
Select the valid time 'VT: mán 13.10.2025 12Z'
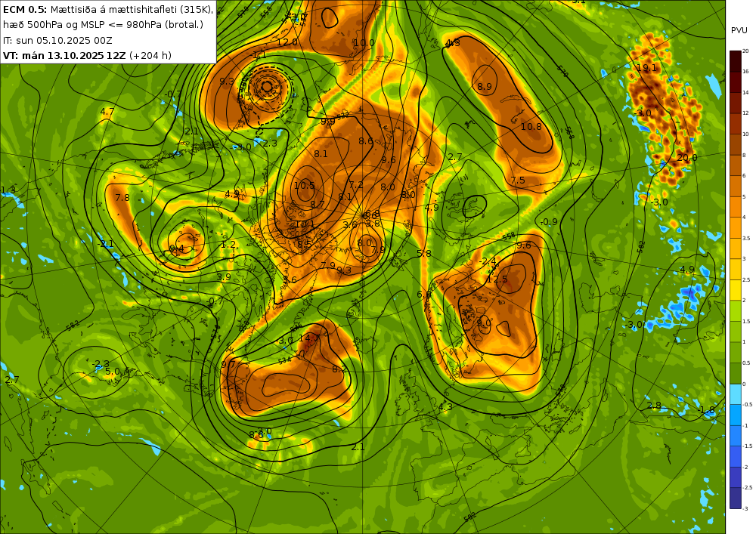click(64, 55)
